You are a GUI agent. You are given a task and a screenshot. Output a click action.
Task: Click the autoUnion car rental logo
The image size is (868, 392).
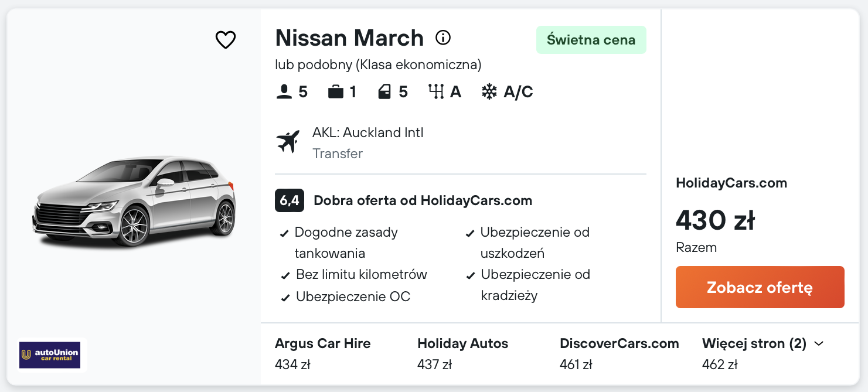tap(49, 354)
